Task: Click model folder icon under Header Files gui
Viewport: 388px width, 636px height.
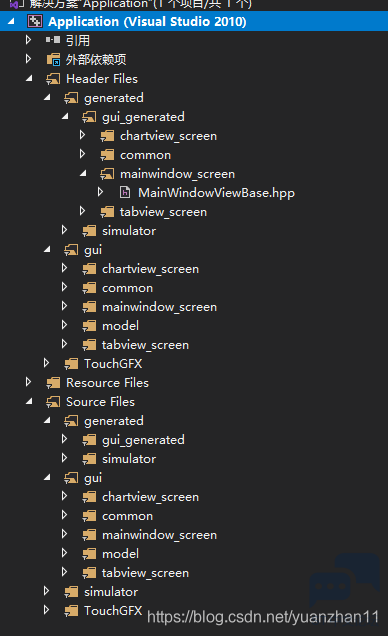Action: (x=89, y=325)
